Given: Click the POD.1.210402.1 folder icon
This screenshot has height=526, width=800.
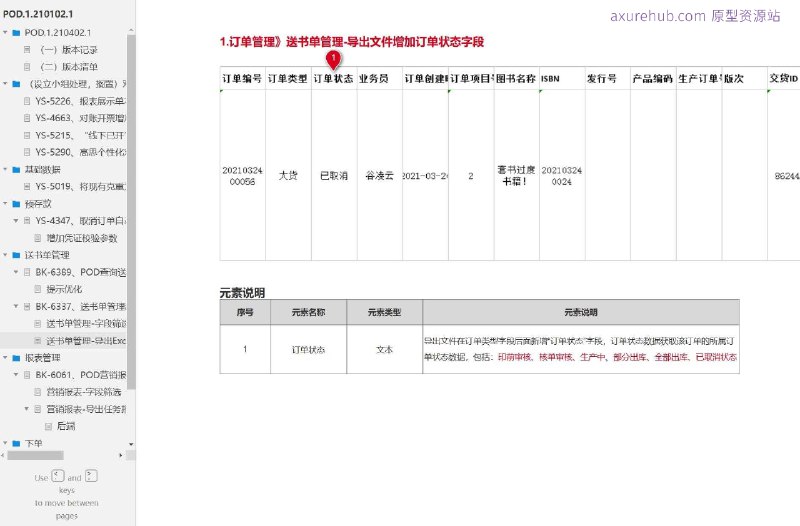Looking at the screenshot, I should [x=16, y=33].
